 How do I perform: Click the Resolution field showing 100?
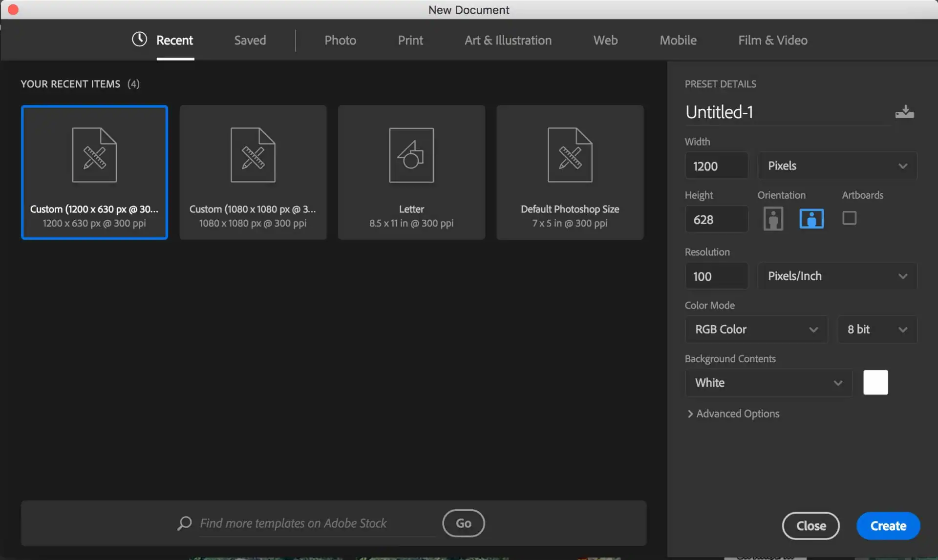[x=716, y=276]
